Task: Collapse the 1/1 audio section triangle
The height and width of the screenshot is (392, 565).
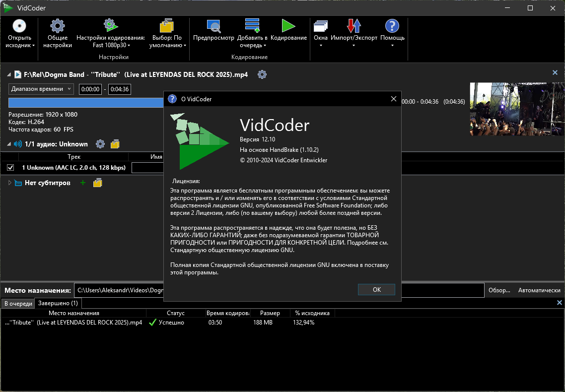Action: [8, 144]
